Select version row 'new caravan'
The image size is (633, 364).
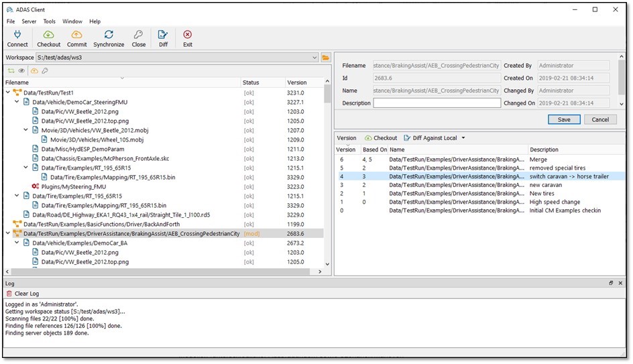[x=480, y=185]
